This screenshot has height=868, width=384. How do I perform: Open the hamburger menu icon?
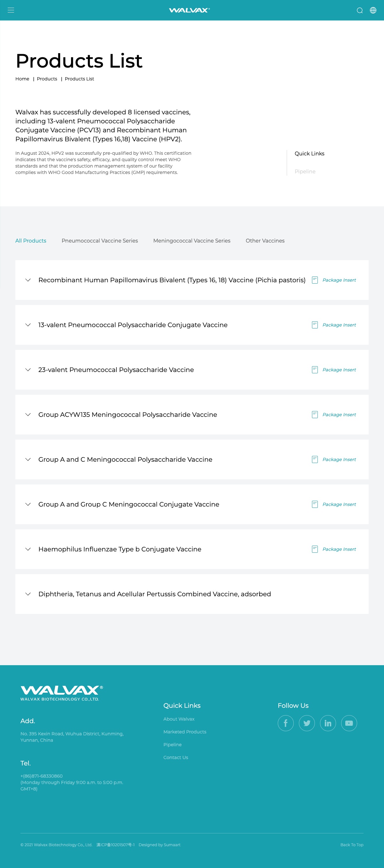click(x=11, y=10)
